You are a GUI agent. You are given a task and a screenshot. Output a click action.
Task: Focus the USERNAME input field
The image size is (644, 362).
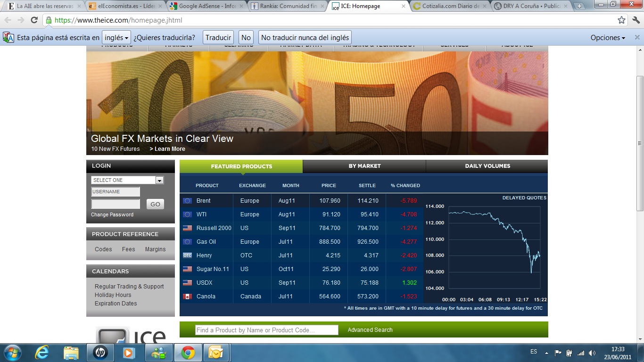pos(116,192)
